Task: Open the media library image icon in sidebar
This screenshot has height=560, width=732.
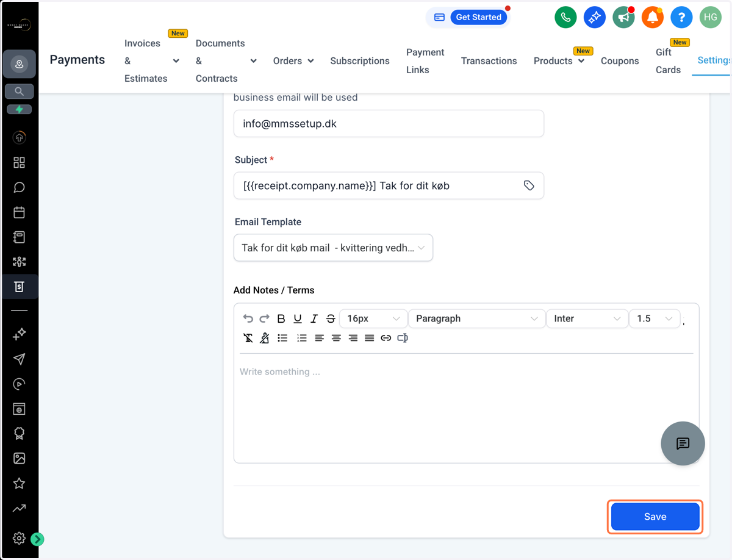Action: tap(19, 458)
